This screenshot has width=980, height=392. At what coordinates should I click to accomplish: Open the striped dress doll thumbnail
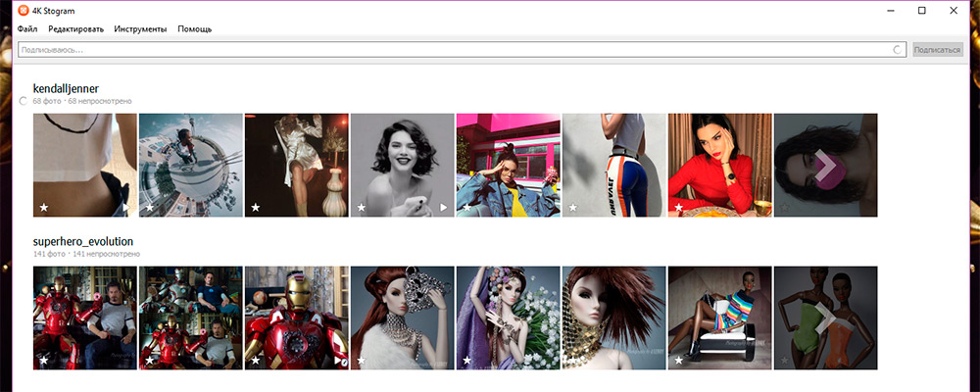coord(720,318)
